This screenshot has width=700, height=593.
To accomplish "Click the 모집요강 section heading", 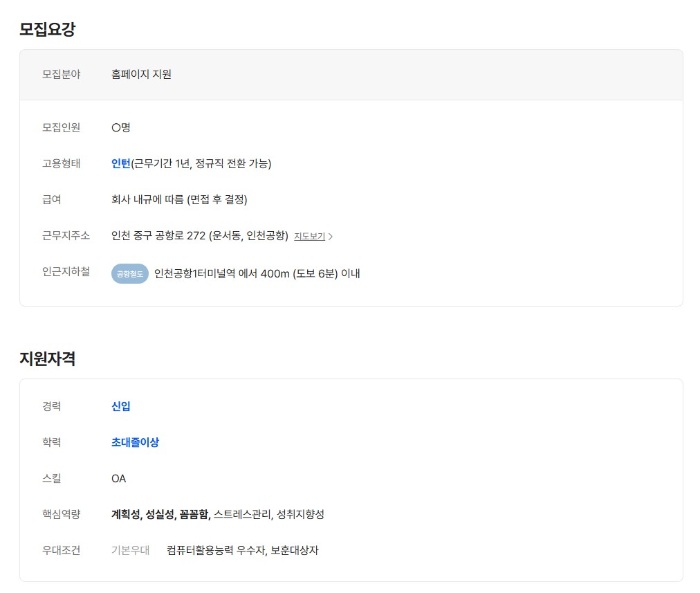I will click(x=47, y=30).
